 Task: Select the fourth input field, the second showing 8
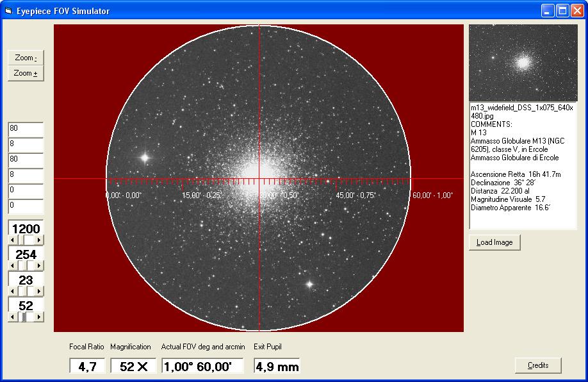pyautogui.click(x=26, y=176)
